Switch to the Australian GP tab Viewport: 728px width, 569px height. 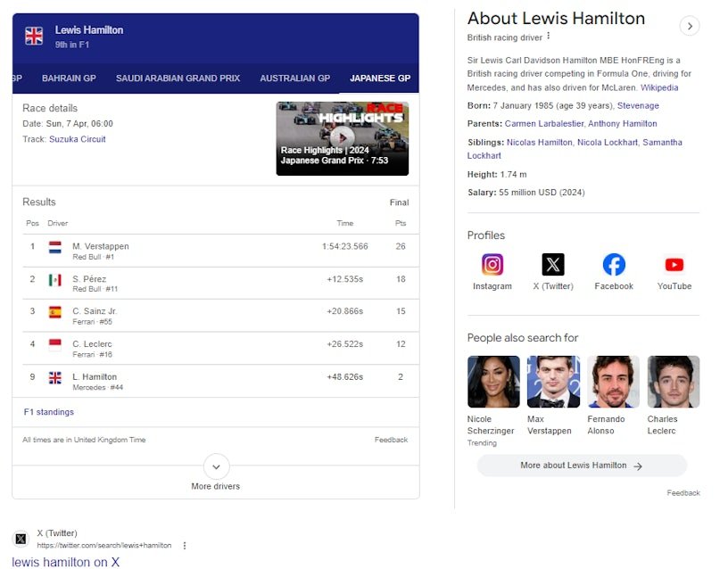click(x=294, y=78)
